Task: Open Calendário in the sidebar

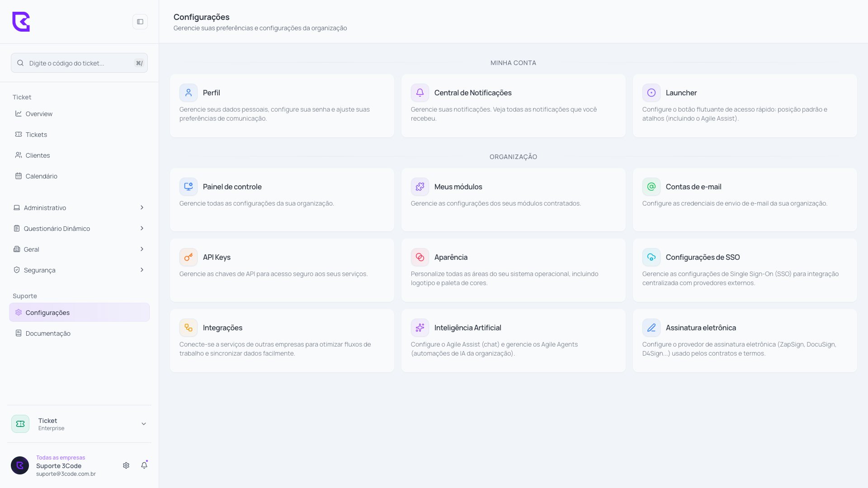Action: click(79, 176)
